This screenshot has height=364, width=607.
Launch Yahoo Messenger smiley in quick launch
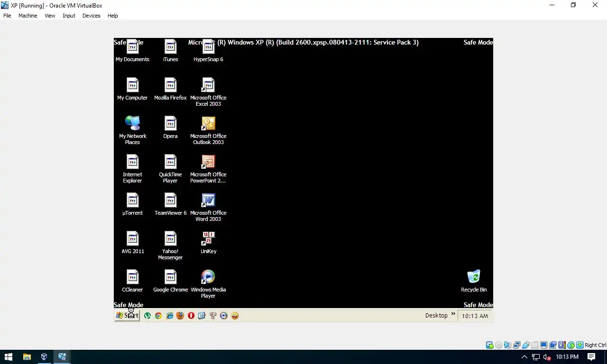click(235, 316)
